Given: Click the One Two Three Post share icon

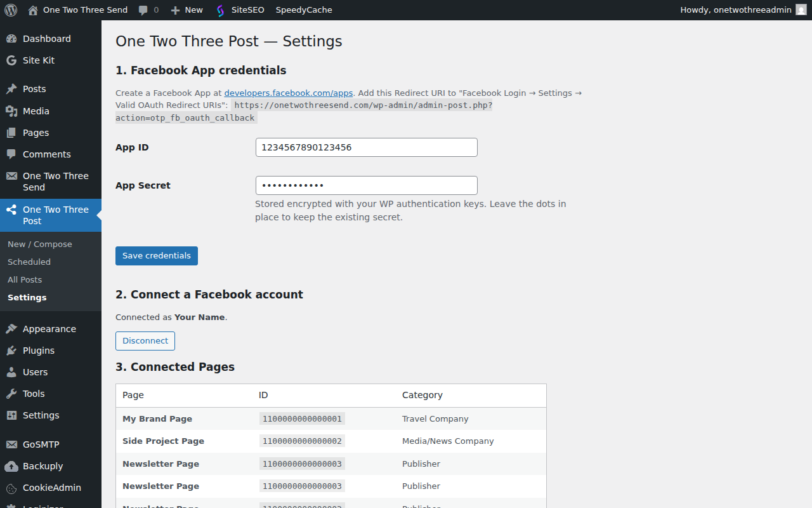Looking at the screenshot, I should coord(11,210).
